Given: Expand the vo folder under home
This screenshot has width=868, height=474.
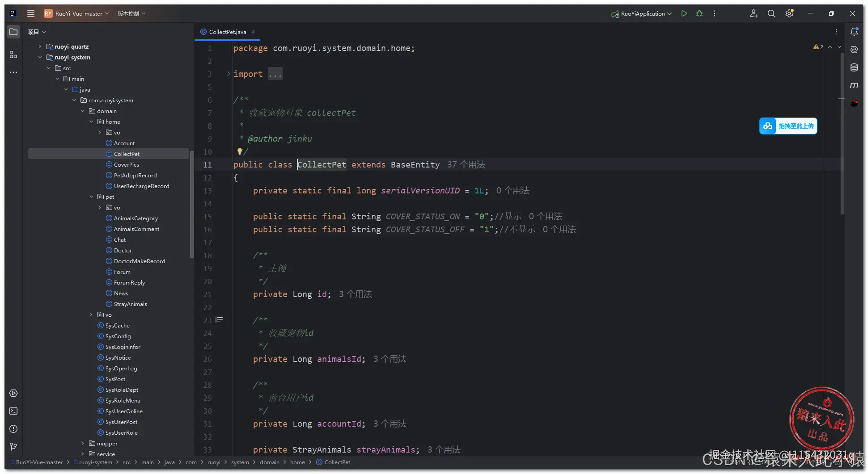Looking at the screenshot, I should click(x=100, y=132).
